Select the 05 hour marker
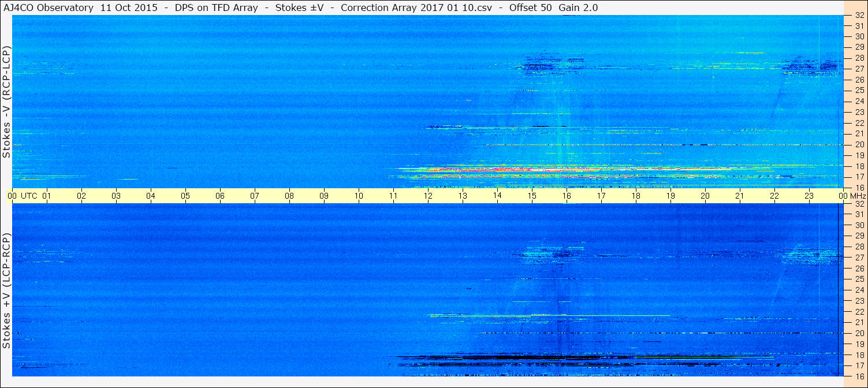The image size is (868, 388). pos(185,196)
